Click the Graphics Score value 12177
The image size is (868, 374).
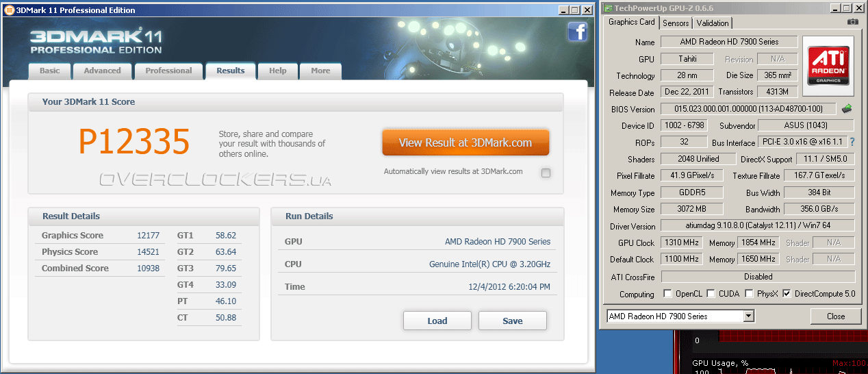(x=148, y=235)
